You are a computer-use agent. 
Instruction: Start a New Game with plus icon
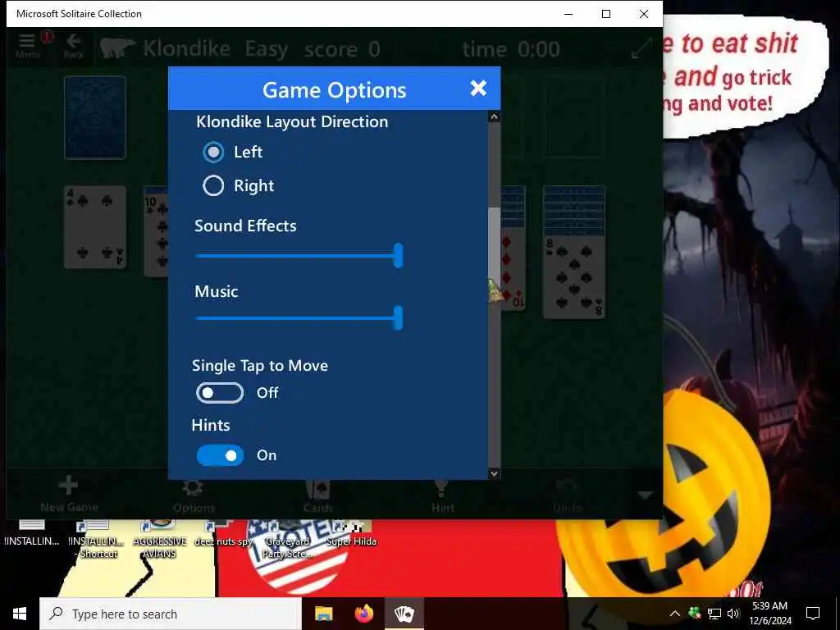(x=69, y=494)
